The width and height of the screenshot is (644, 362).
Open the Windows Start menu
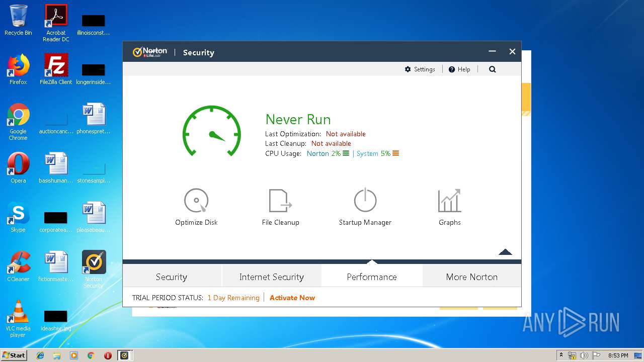pos(14,355)
